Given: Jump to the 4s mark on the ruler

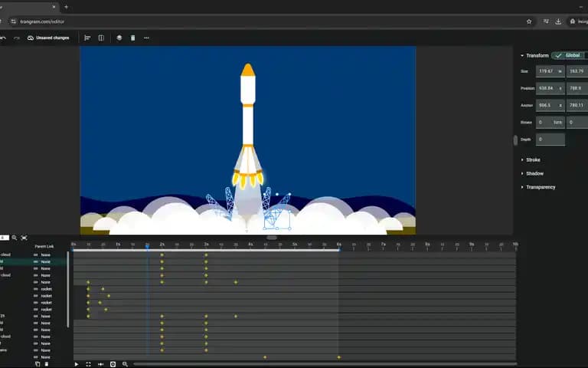Looking at the screenshot, I should (x=250, y=245).
